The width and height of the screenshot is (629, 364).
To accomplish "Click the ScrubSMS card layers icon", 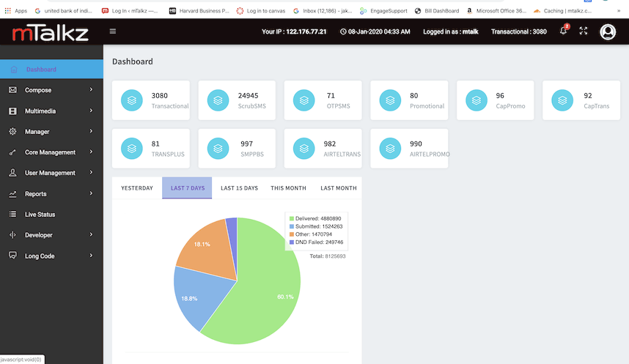I will [x=218, y=100].
